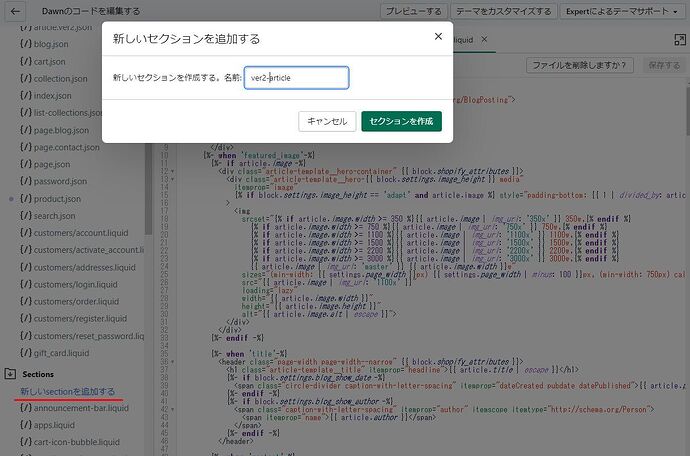The height and width of the screenshot is (456, 690).
Task: Click the code editor vertical scrollbar
Action: (687, 109)
